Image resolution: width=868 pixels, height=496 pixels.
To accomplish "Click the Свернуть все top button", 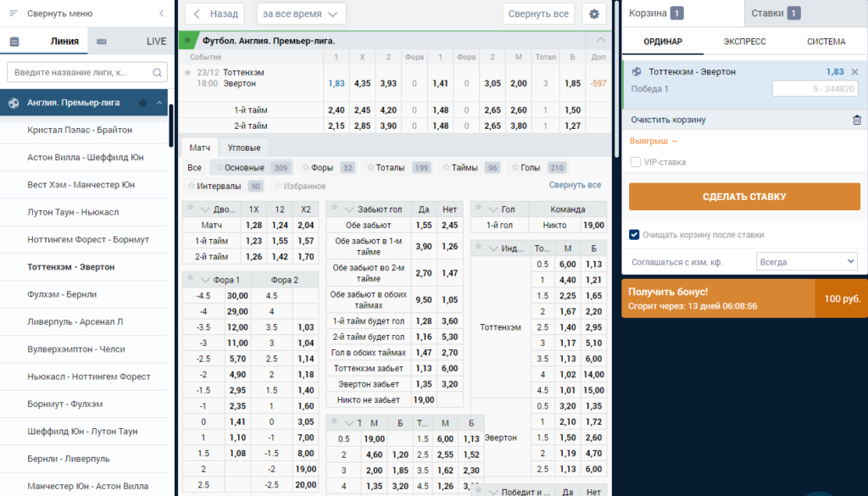I will (538, 14).
